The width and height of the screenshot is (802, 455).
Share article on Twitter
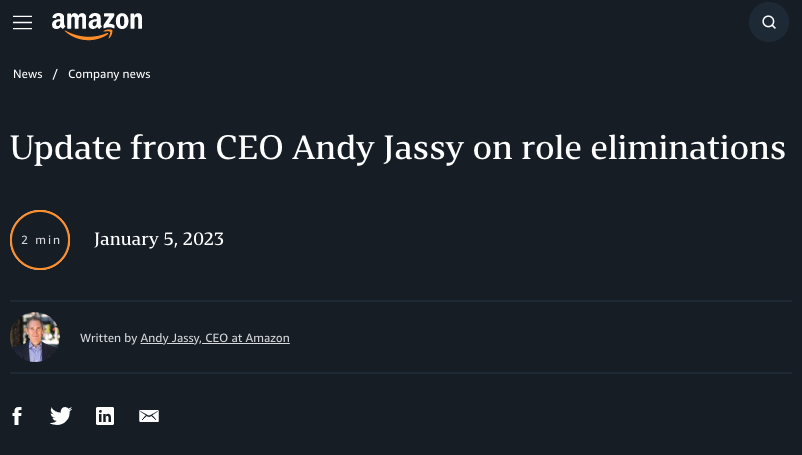click(x=61, y=416)
